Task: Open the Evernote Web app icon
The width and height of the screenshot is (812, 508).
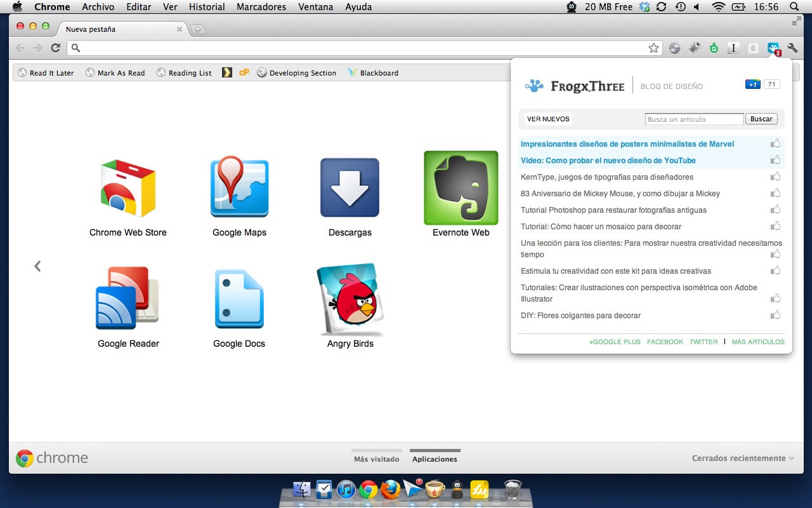Action: [461, 188]
